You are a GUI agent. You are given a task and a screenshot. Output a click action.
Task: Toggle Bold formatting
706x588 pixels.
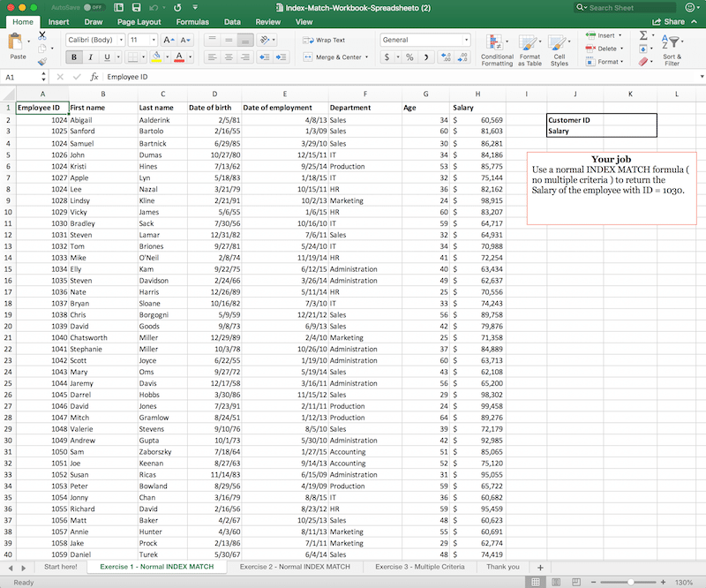tap(74, 56)
